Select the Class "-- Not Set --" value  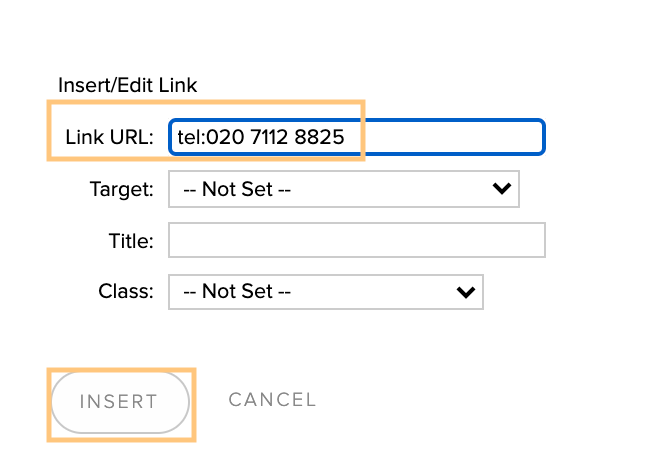pos(237,291)
